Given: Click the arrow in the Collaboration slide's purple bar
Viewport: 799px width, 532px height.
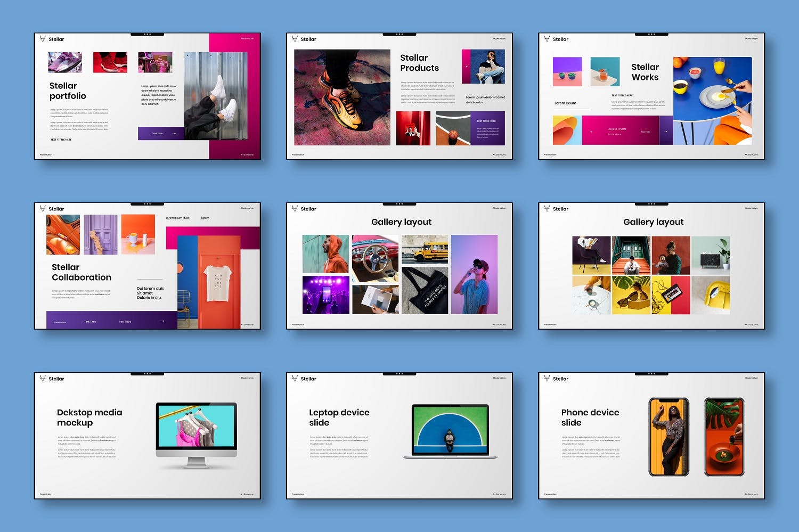Looking at the screenshot, I should [x=164, y=321].
